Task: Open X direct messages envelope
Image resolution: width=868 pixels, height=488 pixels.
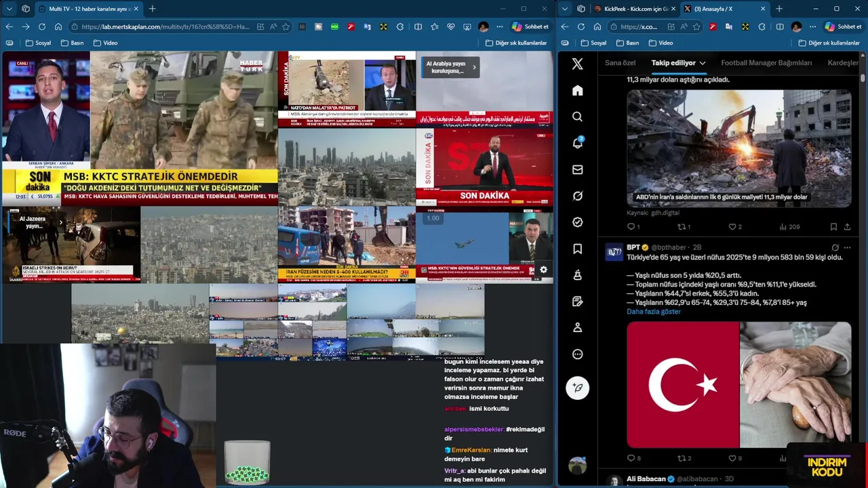Action: click(577, 169)
